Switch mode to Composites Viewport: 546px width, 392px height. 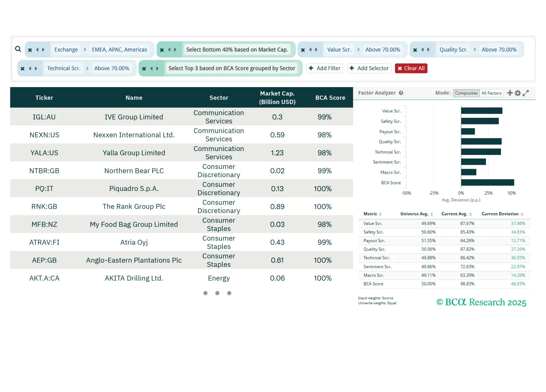click(466, 93)
